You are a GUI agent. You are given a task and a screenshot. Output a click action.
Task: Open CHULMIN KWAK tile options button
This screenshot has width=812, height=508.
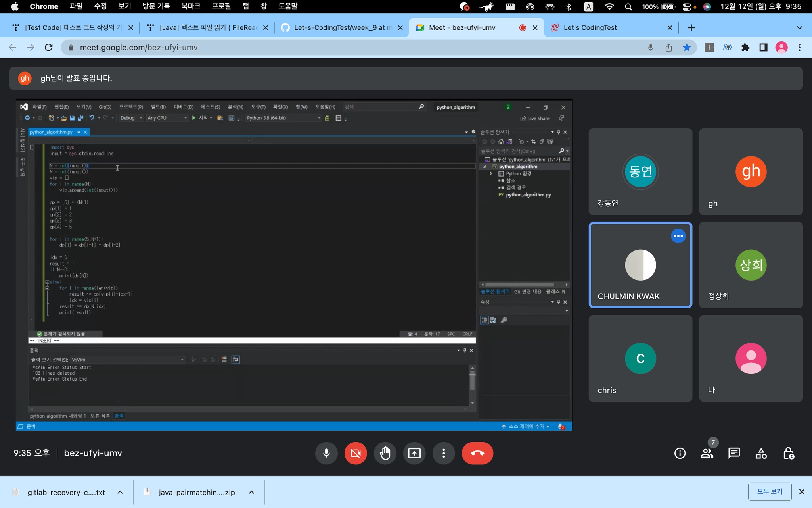coord(678,236)
